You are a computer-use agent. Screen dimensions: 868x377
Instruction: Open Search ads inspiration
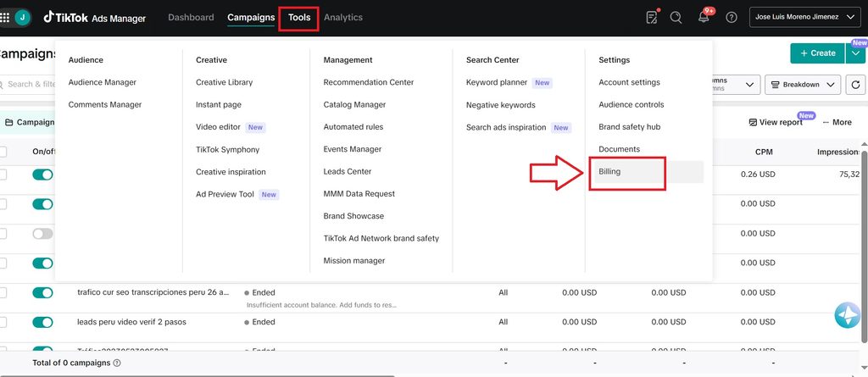point(506,127)
